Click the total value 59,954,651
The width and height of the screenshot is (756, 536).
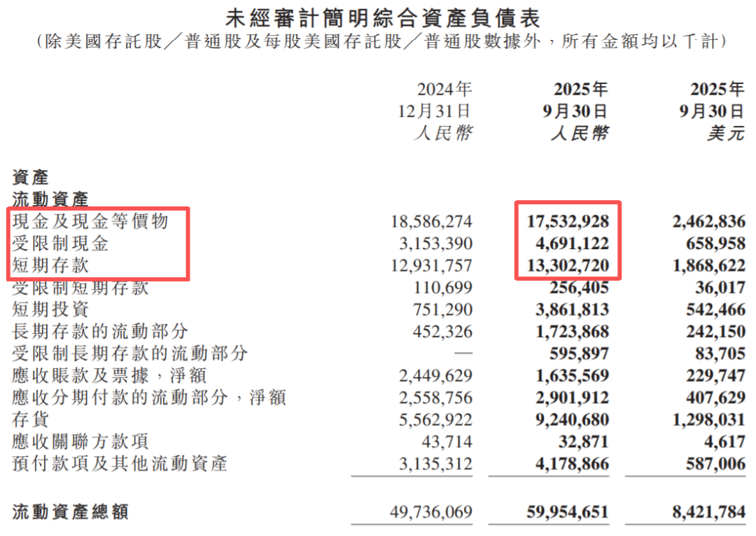567,512
